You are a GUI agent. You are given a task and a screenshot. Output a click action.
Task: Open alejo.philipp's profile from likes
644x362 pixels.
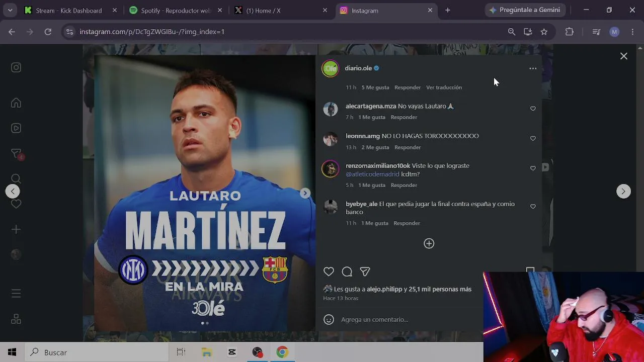click(x=384, y=289)
